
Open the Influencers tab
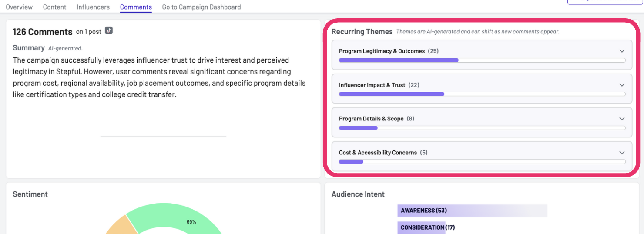click(x=93, y=7)
